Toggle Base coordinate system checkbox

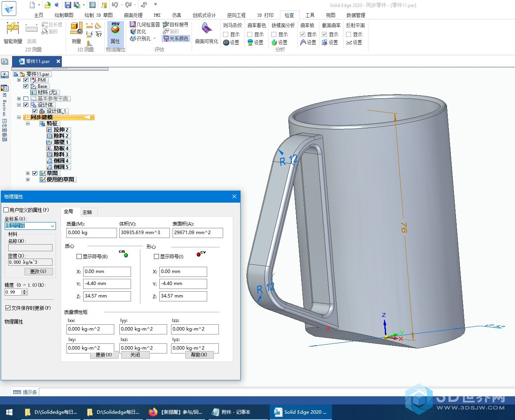(x=26, y=86)
